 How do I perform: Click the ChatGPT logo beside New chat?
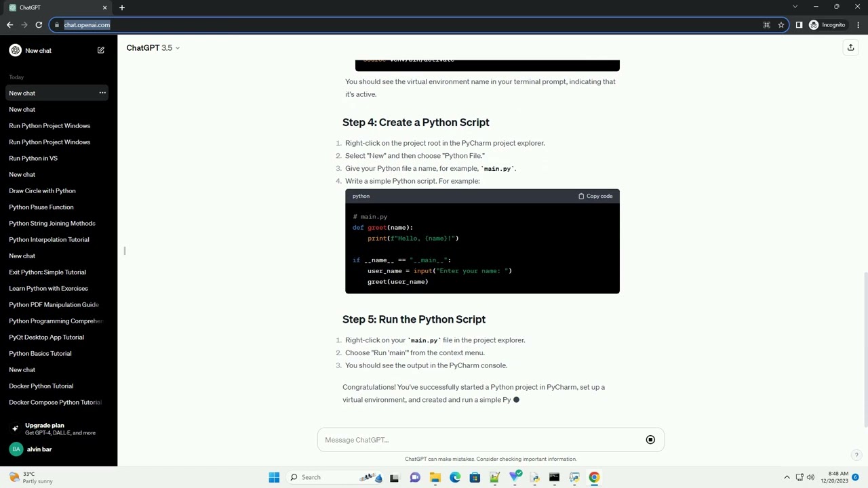(15, 50)
